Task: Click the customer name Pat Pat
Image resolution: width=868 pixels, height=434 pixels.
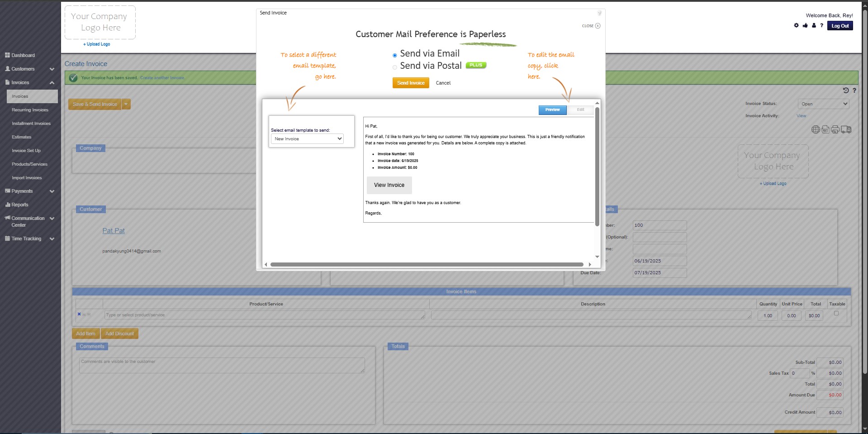Action: [x=114, y=230]
